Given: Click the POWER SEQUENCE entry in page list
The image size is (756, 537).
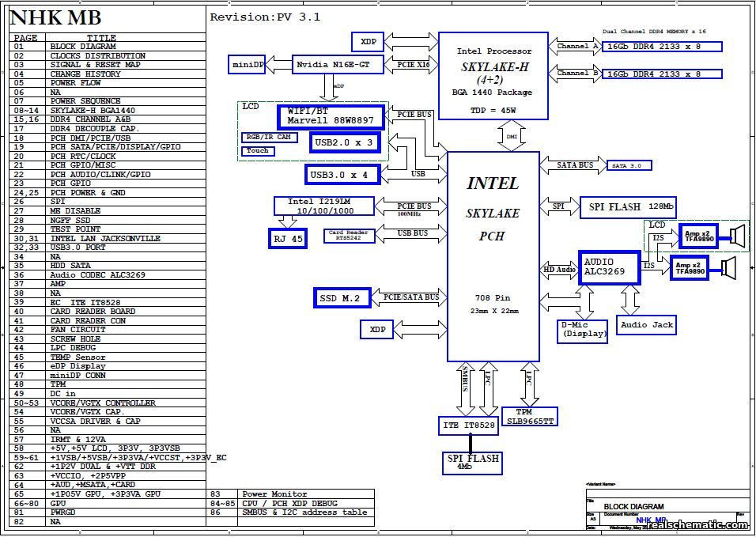Looking at the screenshot, I should pyautogui.click(x=85, y=101).
